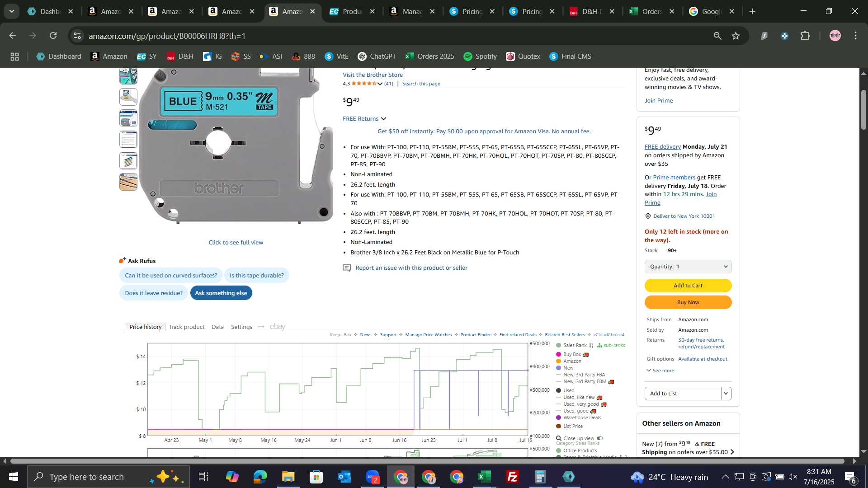The width and height of the screenshot is (868, 488).
Task: Click the sales rank sort icon
Action: (591, 345)
